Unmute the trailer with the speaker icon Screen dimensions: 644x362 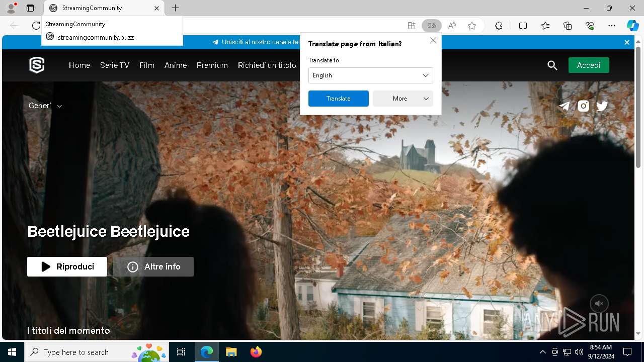[x=599, y=304]
